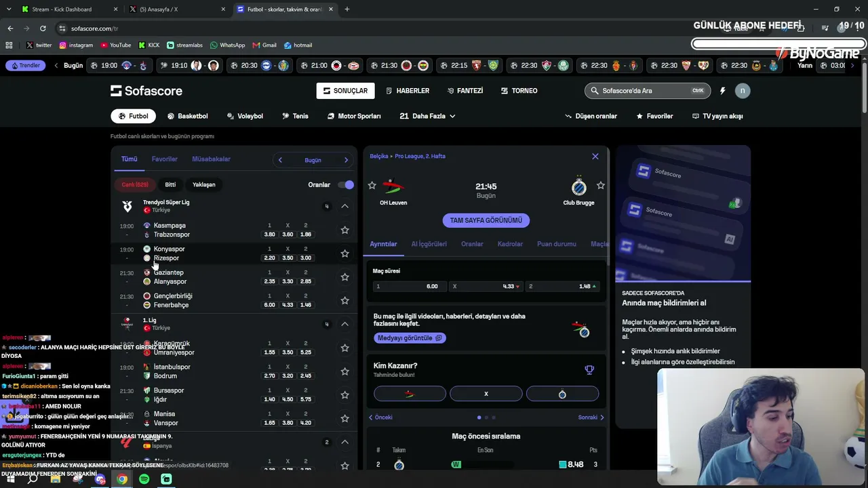Show the Sonraki card in match panel

tap(591, 418)
